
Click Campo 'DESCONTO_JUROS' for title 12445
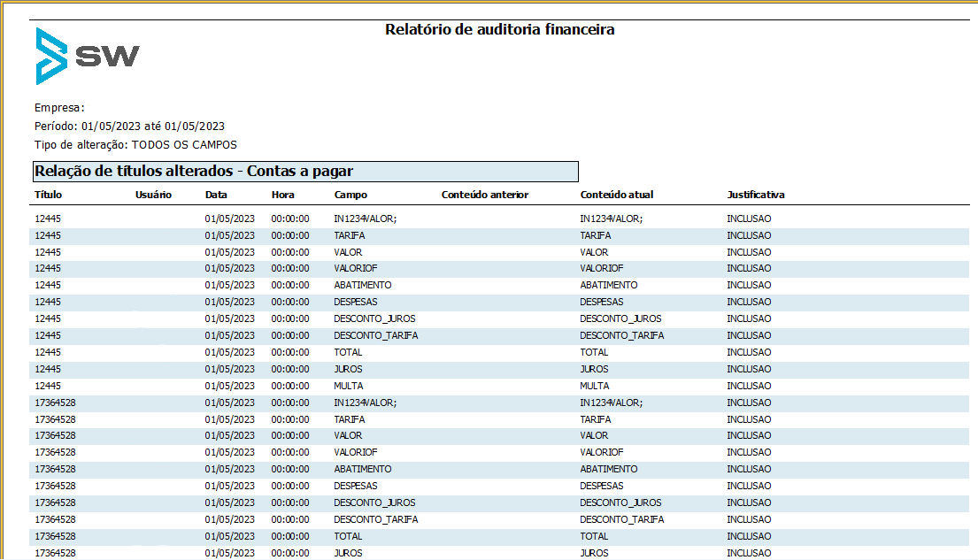pos(374,318)
